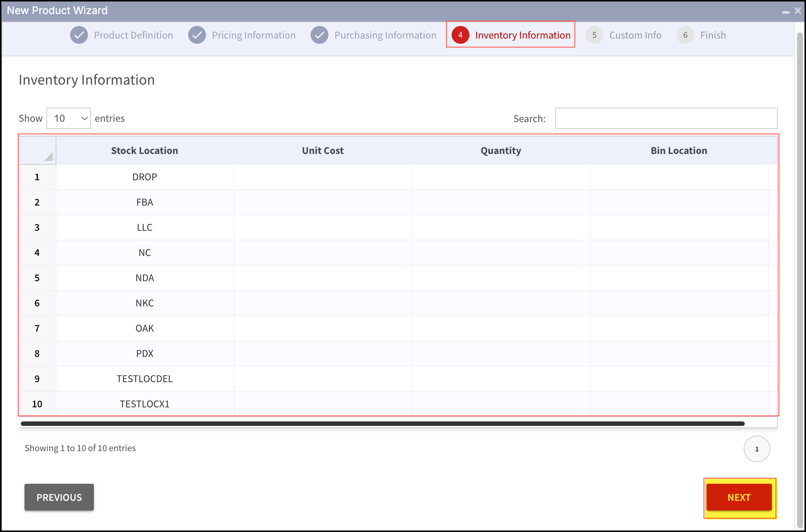Select row header number 4

point(37,253)
